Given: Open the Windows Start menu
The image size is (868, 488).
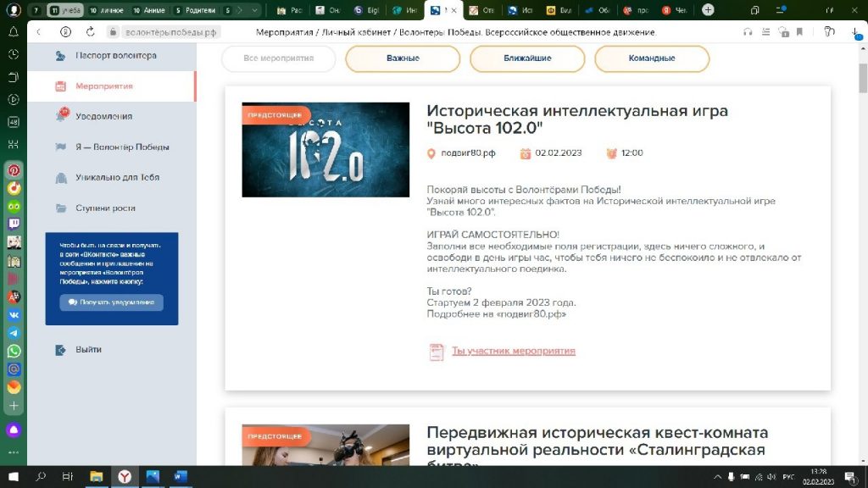Looking at the screenshot, I should 14,476.
